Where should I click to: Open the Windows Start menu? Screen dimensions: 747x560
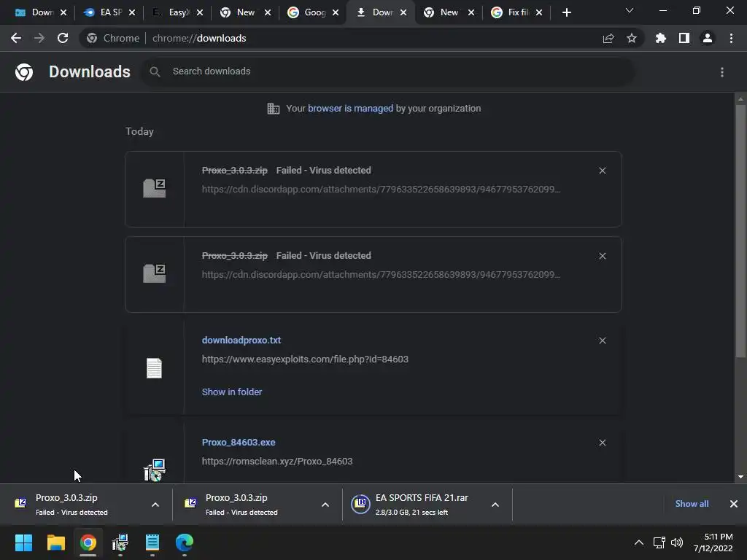pyautogui.click(x=23, y=542)
